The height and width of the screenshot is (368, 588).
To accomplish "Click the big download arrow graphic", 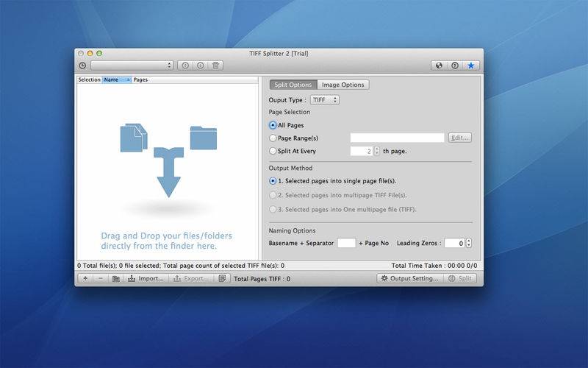I will click(x=169, y=172).
